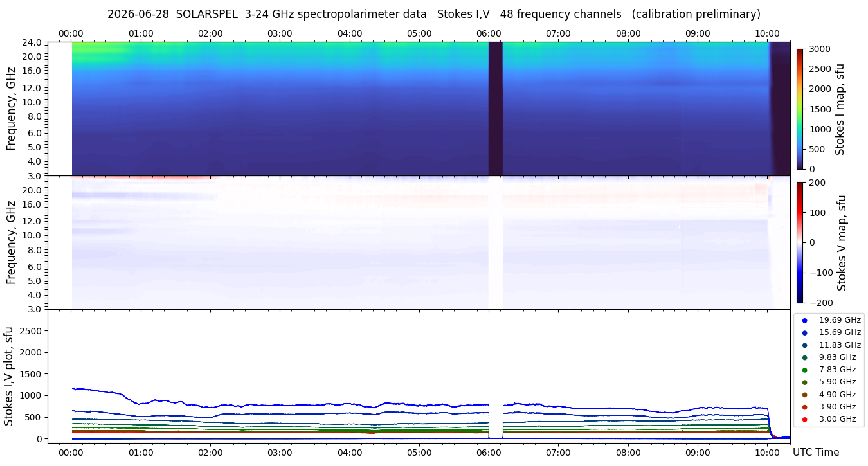Click the 02:00 tick label on bottom axis
Viewport: 868px width, 466px height.
pyautogui.click(x=210, y=452)
